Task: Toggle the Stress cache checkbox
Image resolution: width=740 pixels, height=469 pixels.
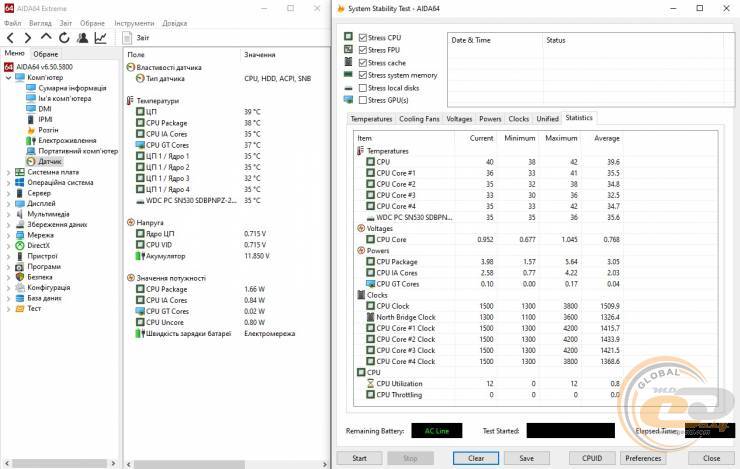Action: [x=362, y=63]
